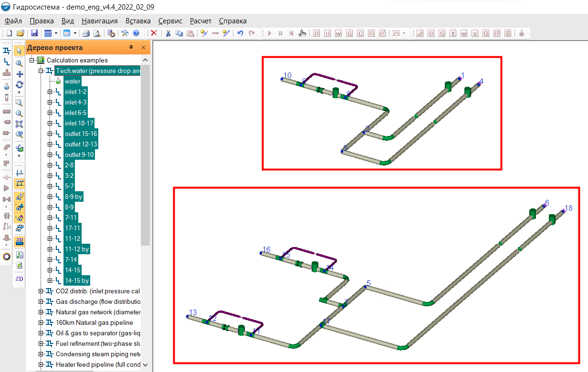Select the 11-12 by tree row
Screen dimensions: 588x372
[77, 249]
